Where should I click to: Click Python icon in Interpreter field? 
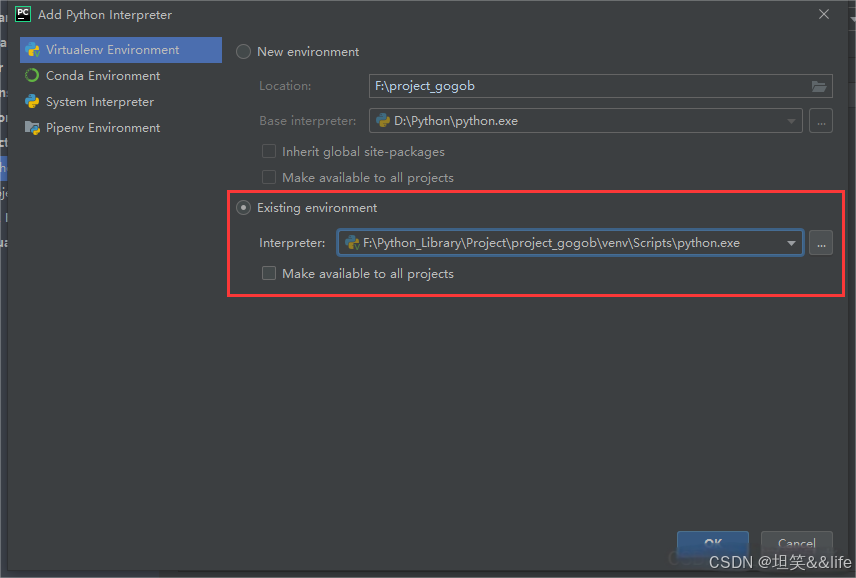(353, 243)
